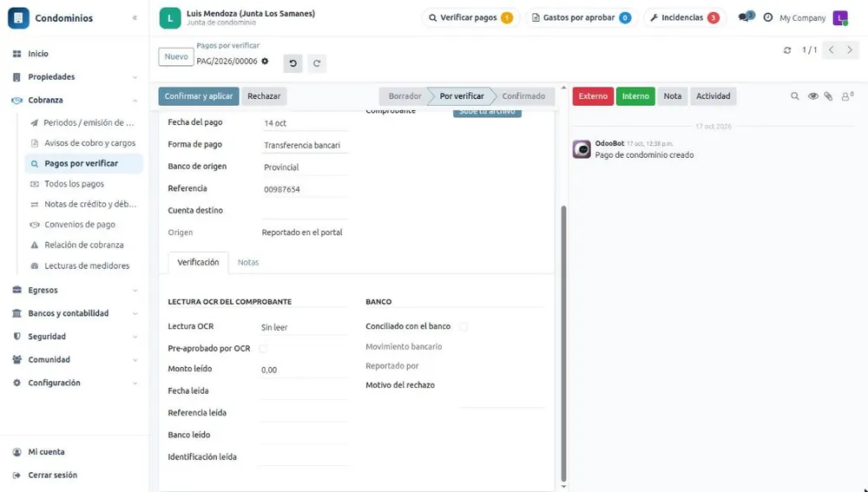Screen dimensions: 868x492
Task: Click the undo discard changes icon
Action: 293,63
